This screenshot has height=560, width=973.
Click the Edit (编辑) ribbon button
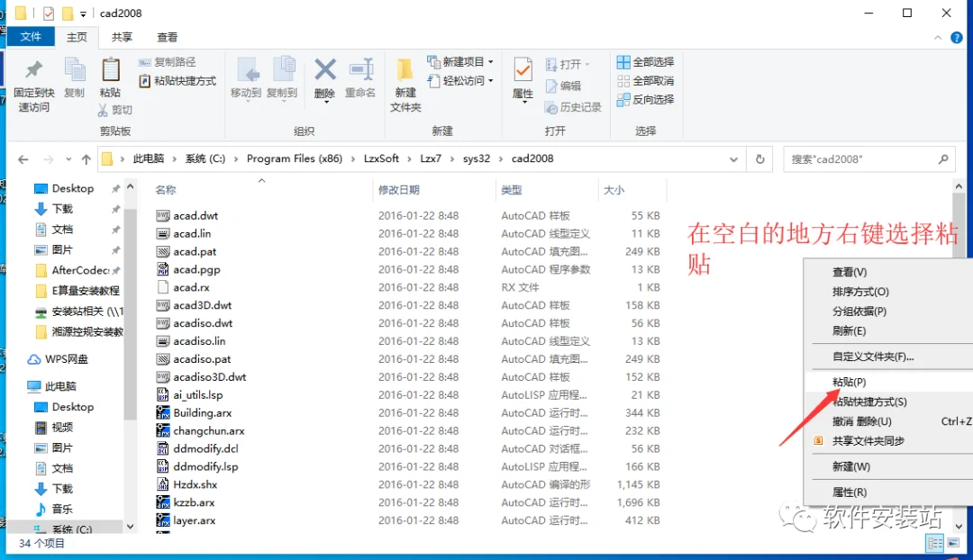click(x=563, y=86)
